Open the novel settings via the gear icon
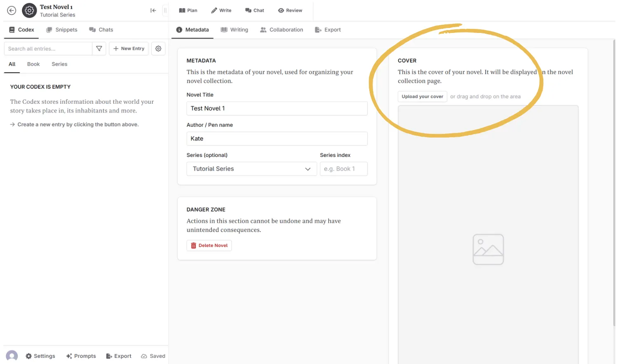Screen dimensions: 617x364 click(29, 10)
